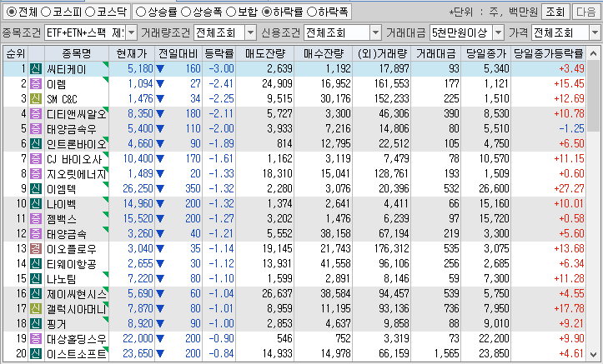Select the 보합 radio button
The width and height of the screenshot is (603, 364).
pyautogui.click(x=231, y=12)
